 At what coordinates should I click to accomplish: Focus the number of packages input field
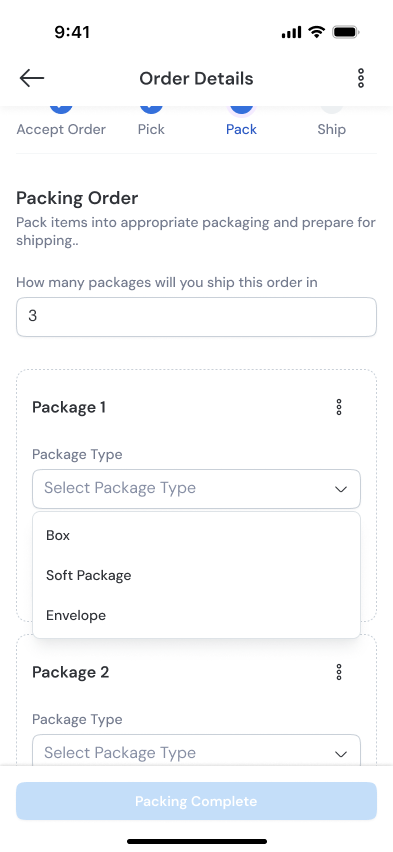(x=196, y=317)
